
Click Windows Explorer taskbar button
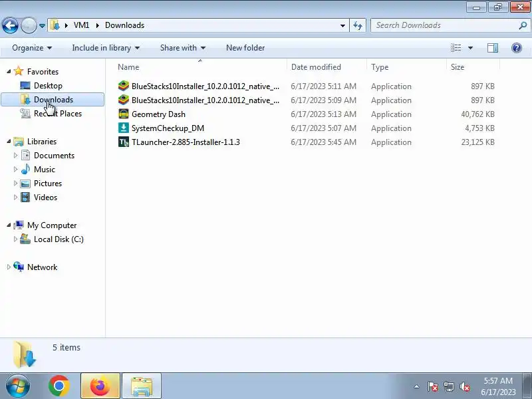click(x=141, y=386)
